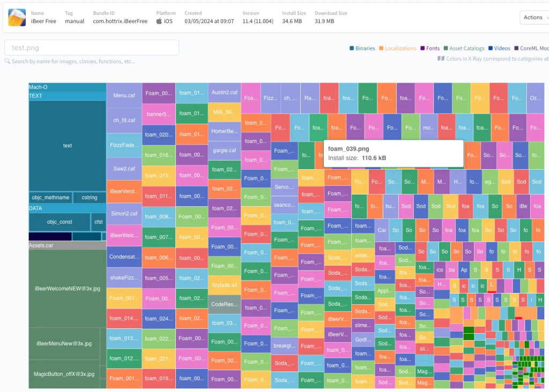Click the Menu.caf treemap tile
549x392 pixels.
(124, 96)
